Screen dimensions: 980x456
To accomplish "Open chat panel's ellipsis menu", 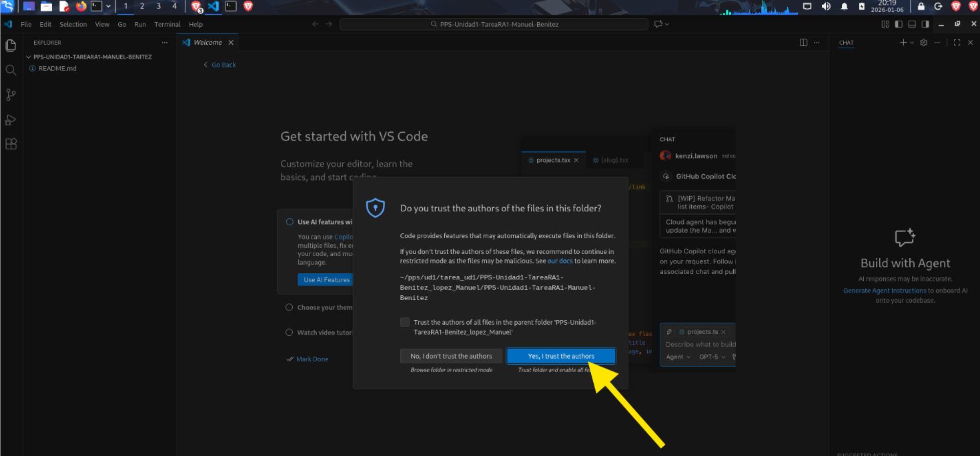I will point(938,42).
